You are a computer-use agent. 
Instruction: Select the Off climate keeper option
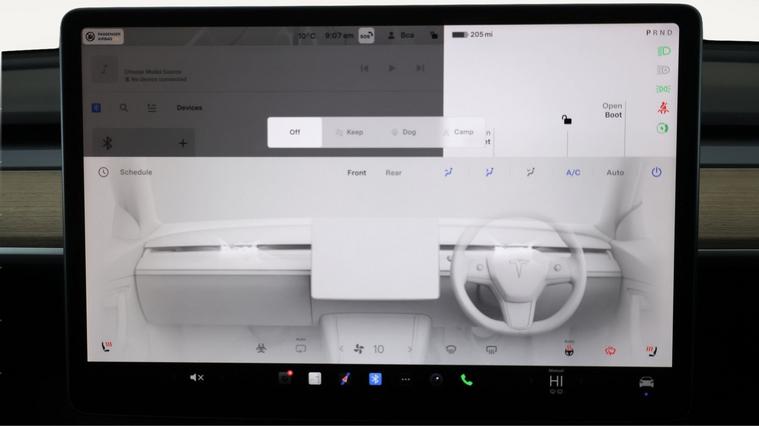295,132
